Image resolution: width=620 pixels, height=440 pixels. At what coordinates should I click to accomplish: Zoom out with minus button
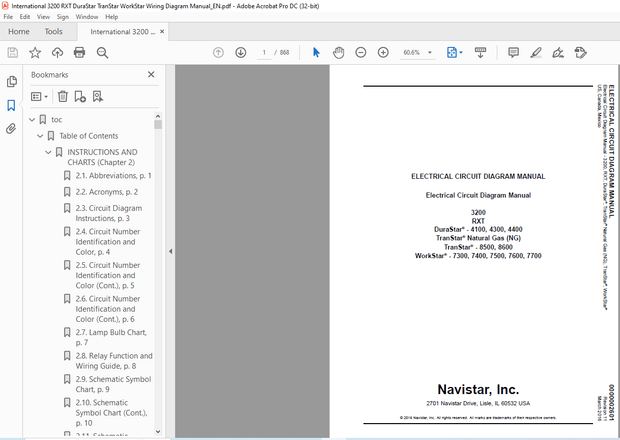tap(361, 53)
